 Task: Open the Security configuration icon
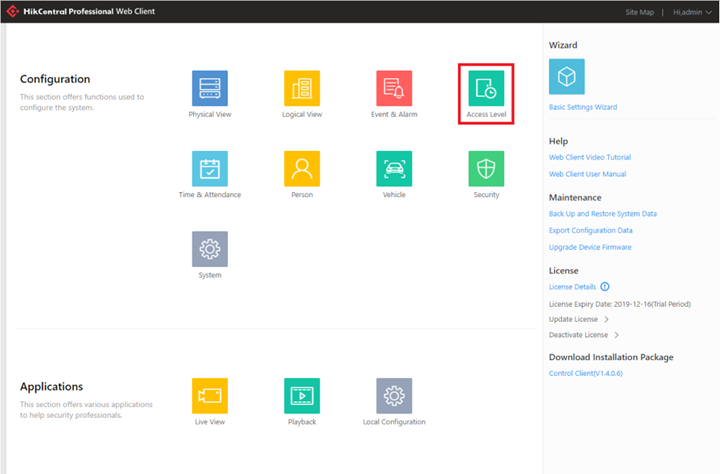[x=486, y=169]
